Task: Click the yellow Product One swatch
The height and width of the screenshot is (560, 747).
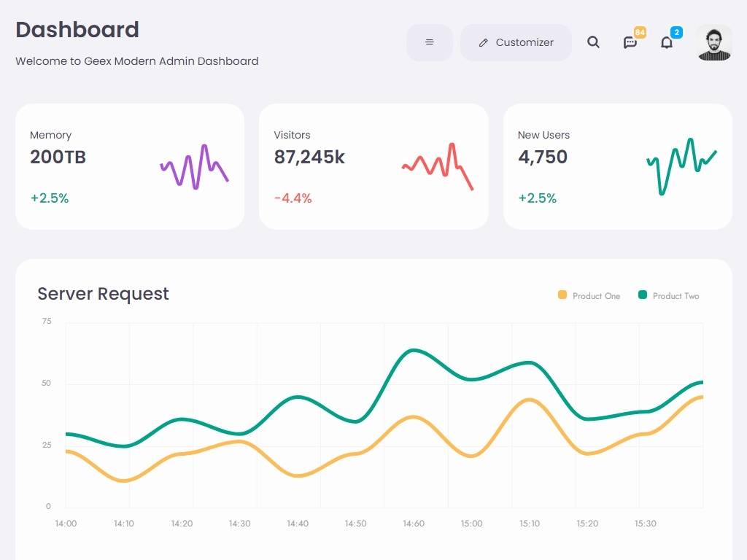Action: [562, 295]
